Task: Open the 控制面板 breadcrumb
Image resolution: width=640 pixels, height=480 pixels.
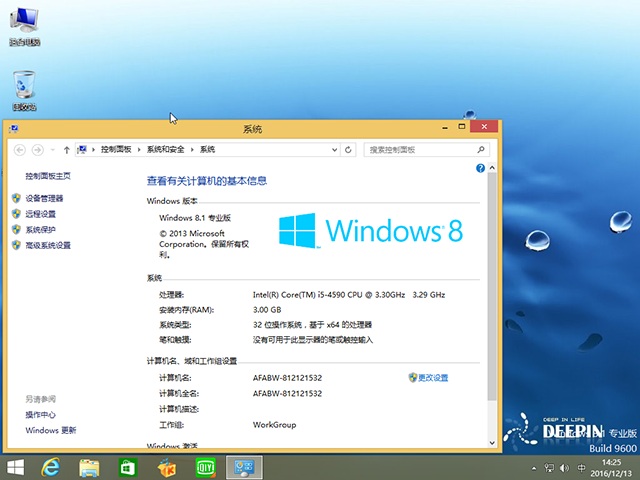Action: (x=116, y=149)
